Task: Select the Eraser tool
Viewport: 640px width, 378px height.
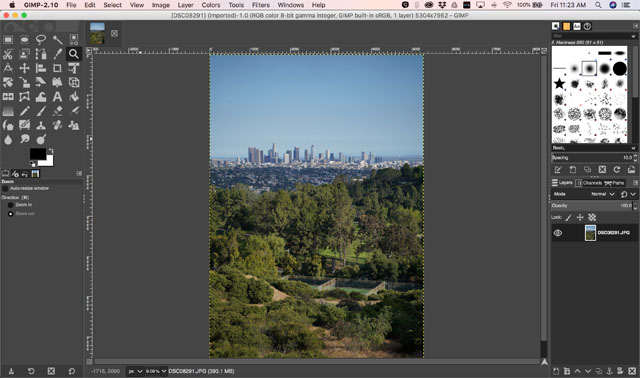Action: [58, 111]
